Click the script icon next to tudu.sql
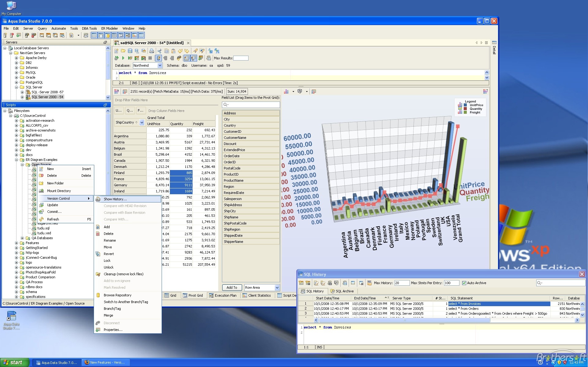588x367 pixels. [34, 228]
